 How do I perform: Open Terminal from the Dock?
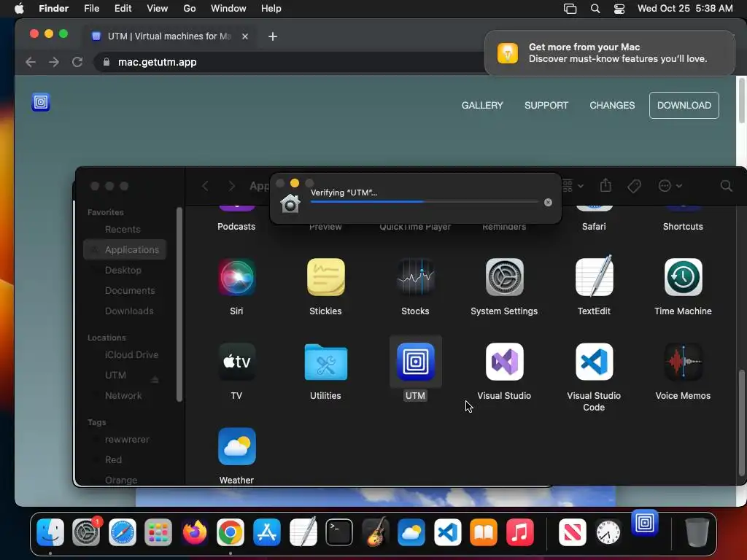pos(339,532)
